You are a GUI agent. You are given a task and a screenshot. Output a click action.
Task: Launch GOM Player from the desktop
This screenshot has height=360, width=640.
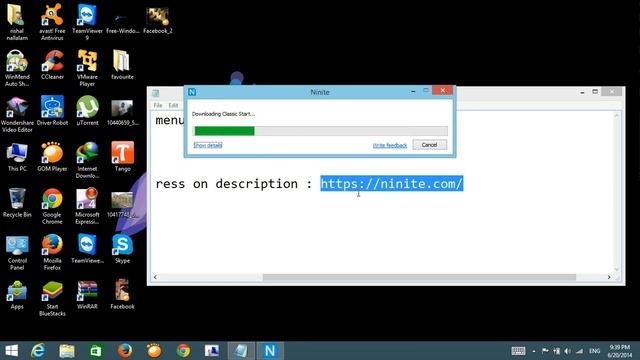coord(52,157)
